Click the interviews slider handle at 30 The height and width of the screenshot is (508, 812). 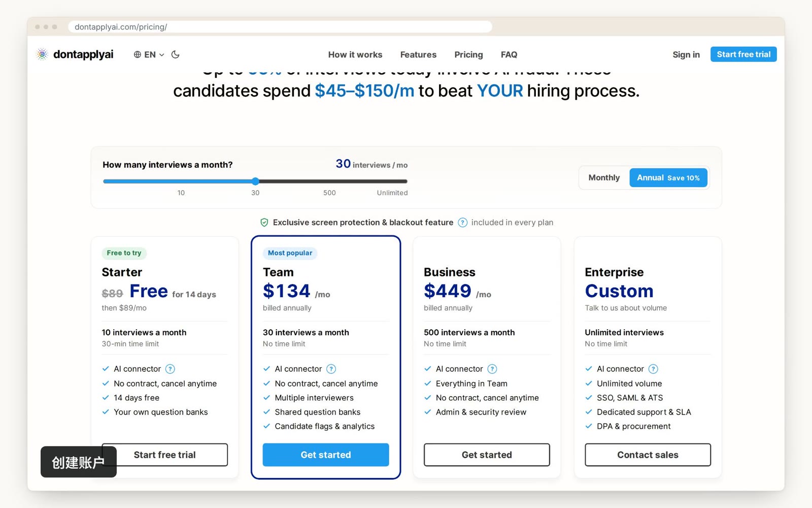(256, 181)
